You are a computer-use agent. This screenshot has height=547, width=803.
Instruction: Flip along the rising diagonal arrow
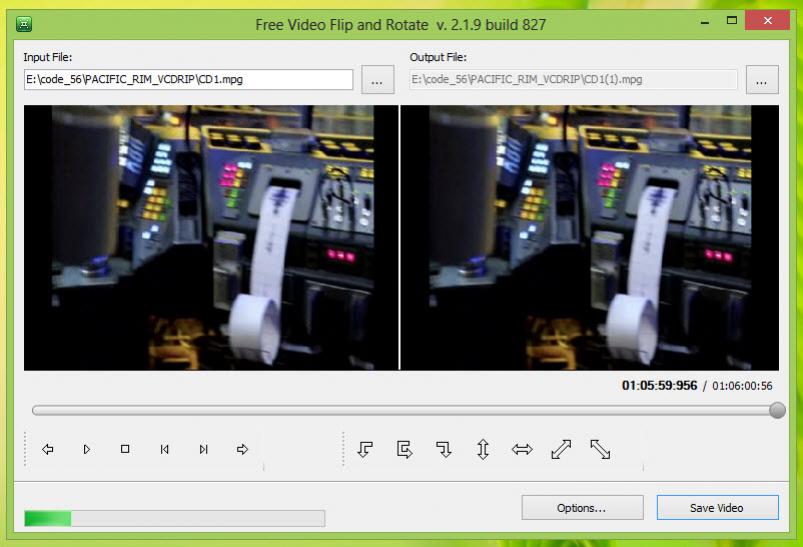pos(561,450)
